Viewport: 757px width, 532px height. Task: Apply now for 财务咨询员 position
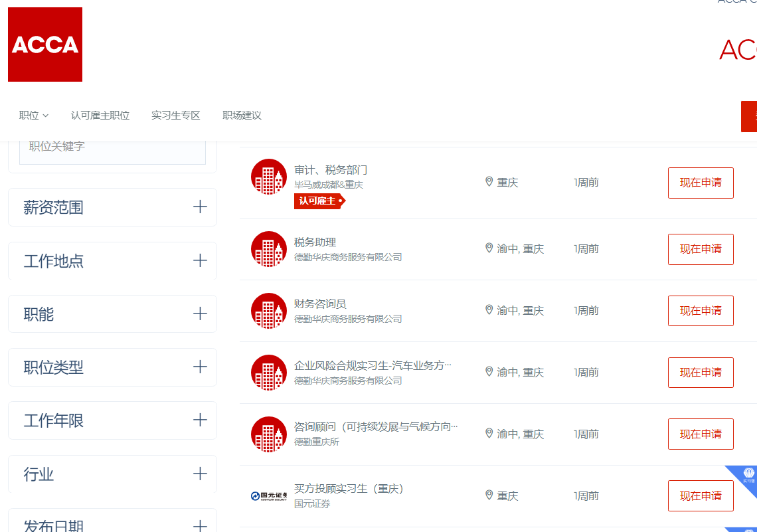701,311
